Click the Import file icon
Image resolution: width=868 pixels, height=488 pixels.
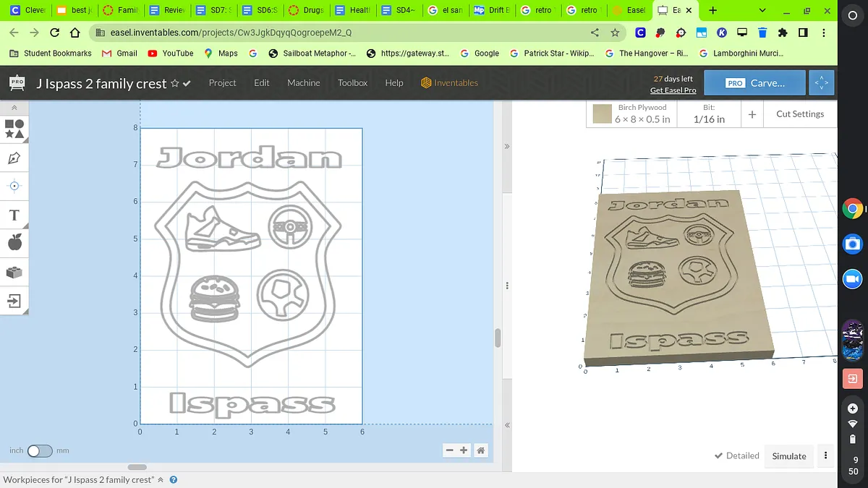tap(14, 301)
